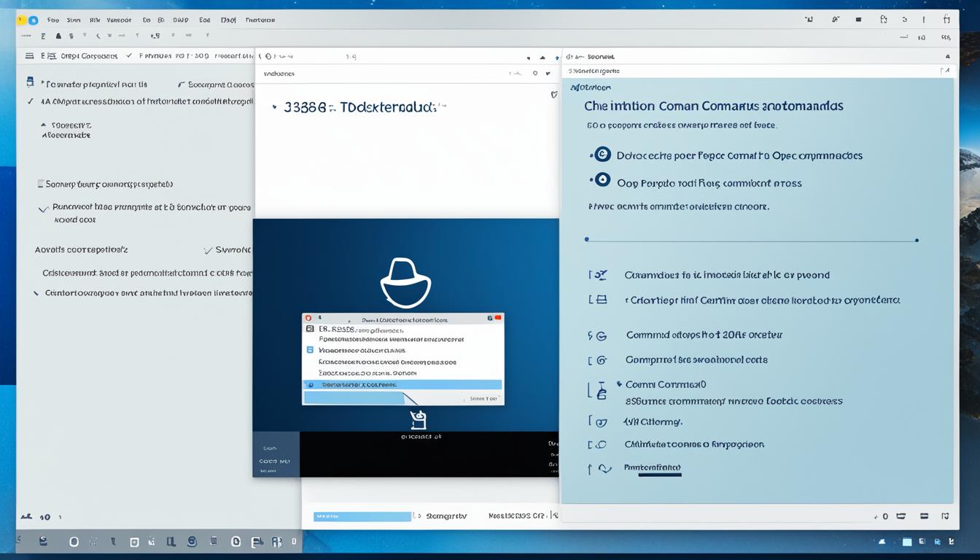Expand the disclosure arrow beside 'Comni Command'
Screen dimensions: 980x560
click(618, 383)
